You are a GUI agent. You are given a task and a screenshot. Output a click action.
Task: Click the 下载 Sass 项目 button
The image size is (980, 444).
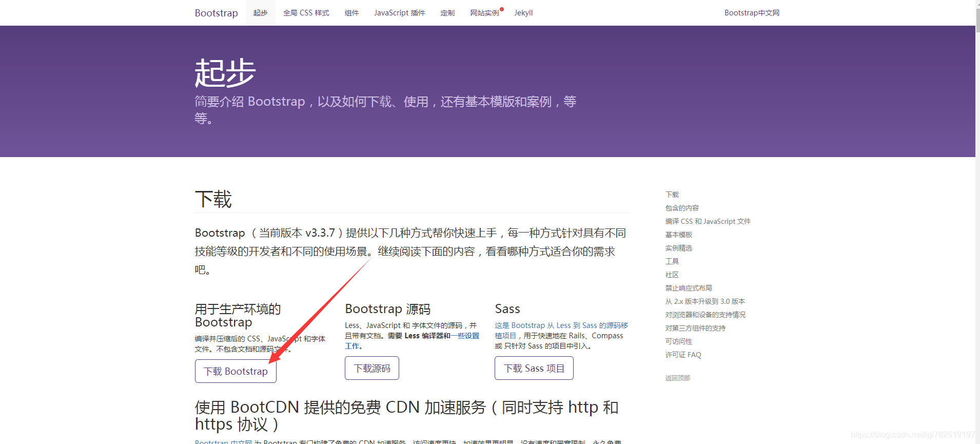(534, 368)
